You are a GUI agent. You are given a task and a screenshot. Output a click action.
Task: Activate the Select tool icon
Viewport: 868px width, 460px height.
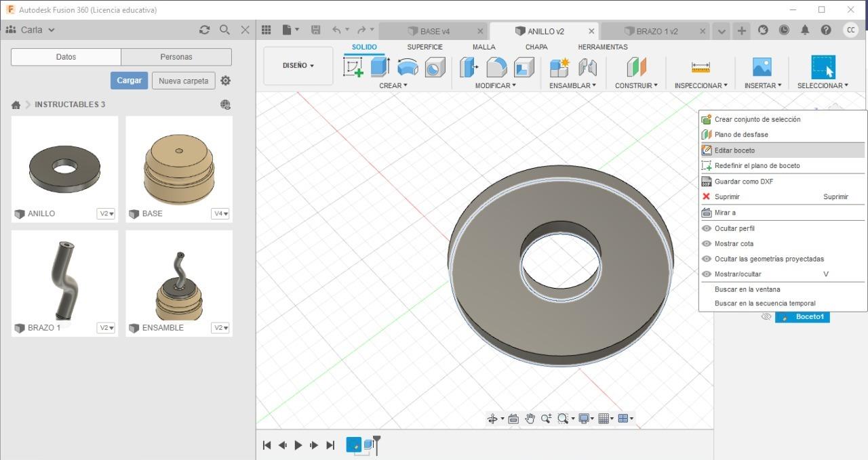point(823,67)
